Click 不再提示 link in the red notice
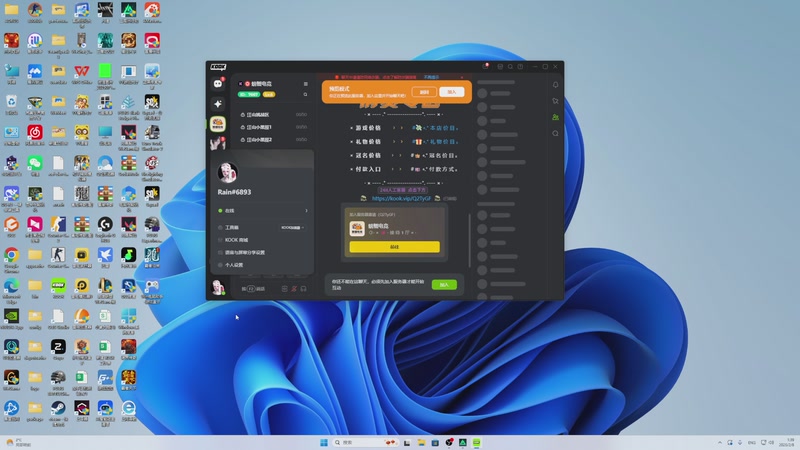Image resolution: width=800 pixels, height=450 pixels. click(432, 77)
